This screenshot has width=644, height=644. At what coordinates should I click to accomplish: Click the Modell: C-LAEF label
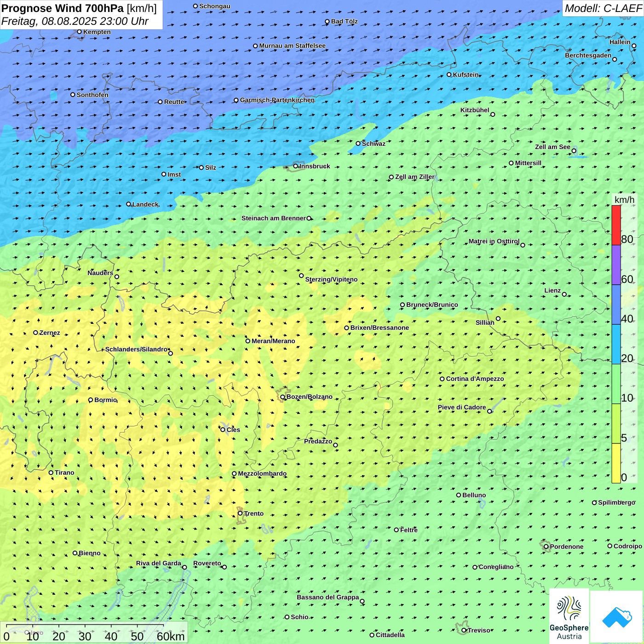pyautogui.click(x=603, y=8)
